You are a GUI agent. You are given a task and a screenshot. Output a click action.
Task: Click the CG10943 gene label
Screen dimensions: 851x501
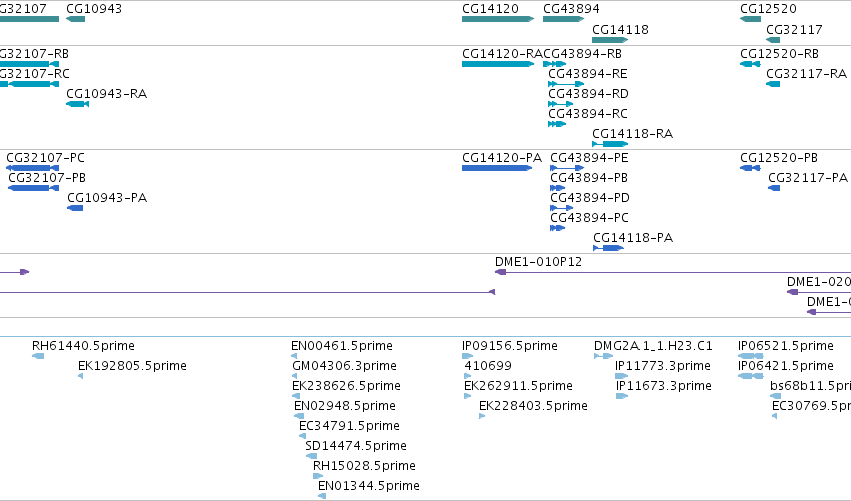(x=94, y=9)
